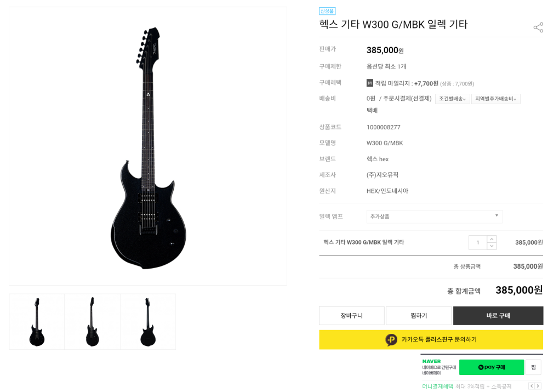Image resolution: width=548 pixels, height=392 pixels.
Task: Add the guitar to 장바구니 cart
Action: 351,316
